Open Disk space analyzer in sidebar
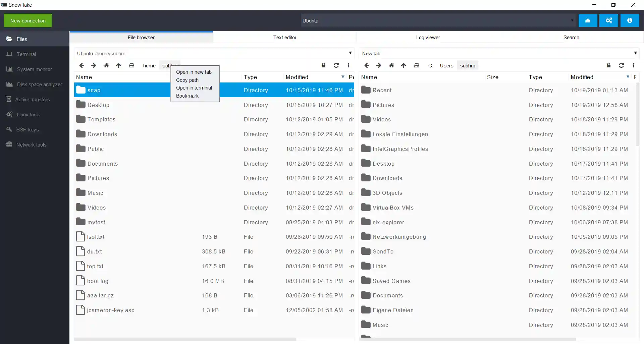This screenshot has height=344, width=644. click(39, 84)
